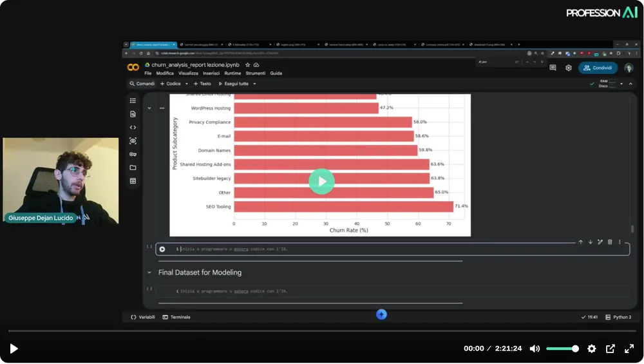This screenshot has height=364, width=644.
Task: Delete the active cell with trash icon
Action: click(610, 242)
